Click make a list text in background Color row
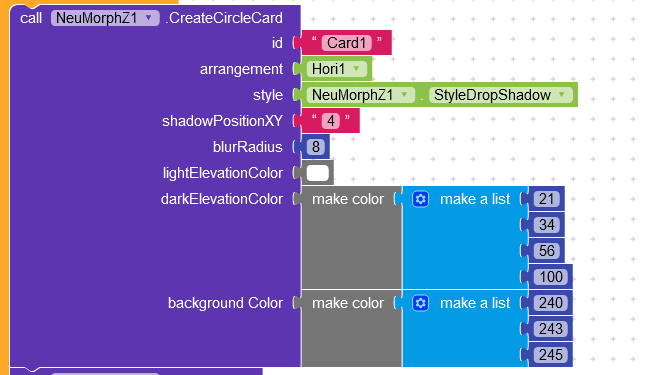The height and width of the screenshot is (375, 645). tap(475, 303)
